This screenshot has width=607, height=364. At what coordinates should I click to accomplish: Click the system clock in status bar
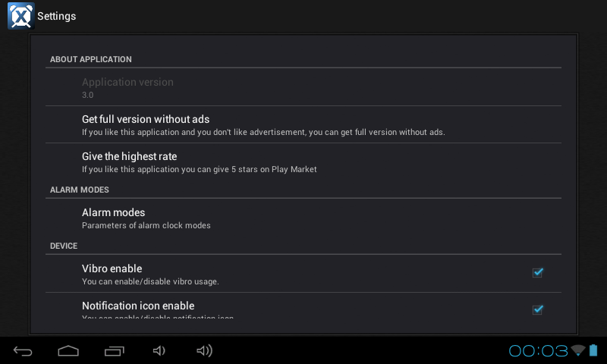pyautogui.click(x=538, y=350)
